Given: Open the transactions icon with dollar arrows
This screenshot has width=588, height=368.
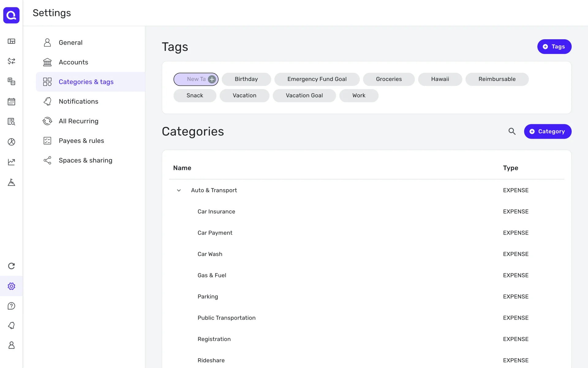Looking at the screenshot, I should click(x=11, y=61).
